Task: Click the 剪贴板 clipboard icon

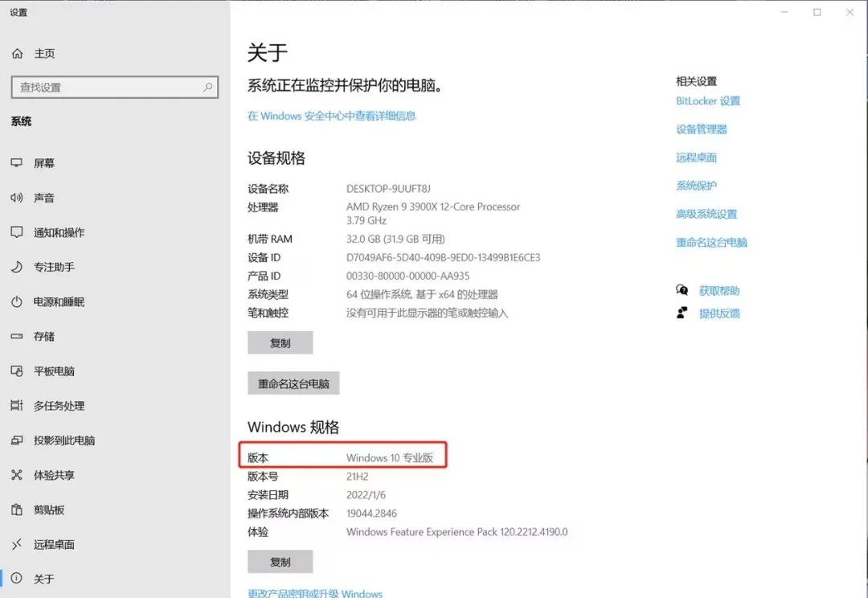Action: 17,510
